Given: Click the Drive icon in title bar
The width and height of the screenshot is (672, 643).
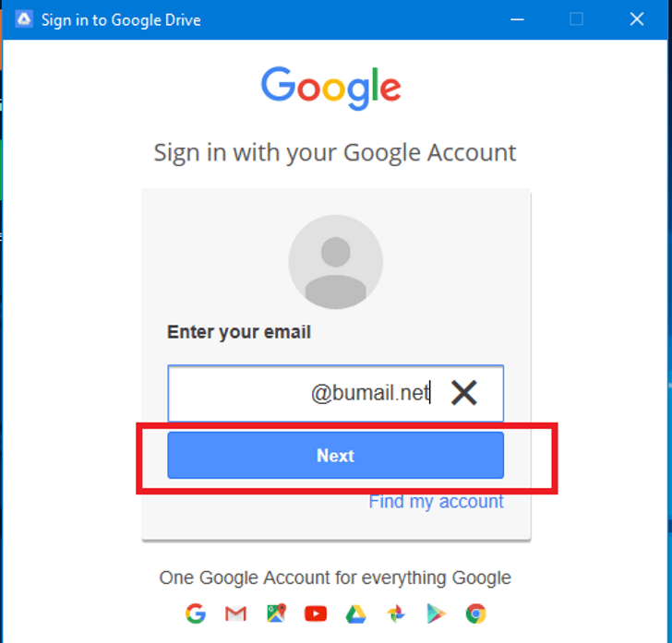Looking at the screenshot, I should click(x=24, y=19).
